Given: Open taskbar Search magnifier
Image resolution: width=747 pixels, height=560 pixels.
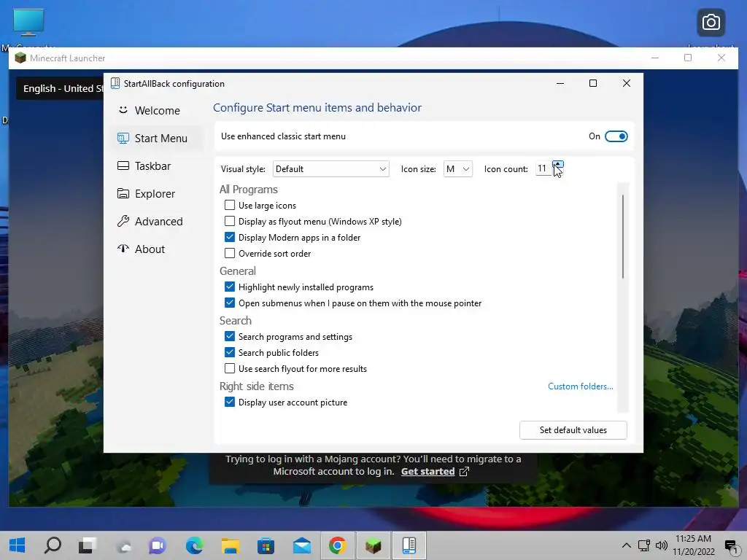Looking at the screenshot, I should coord(53,545).
